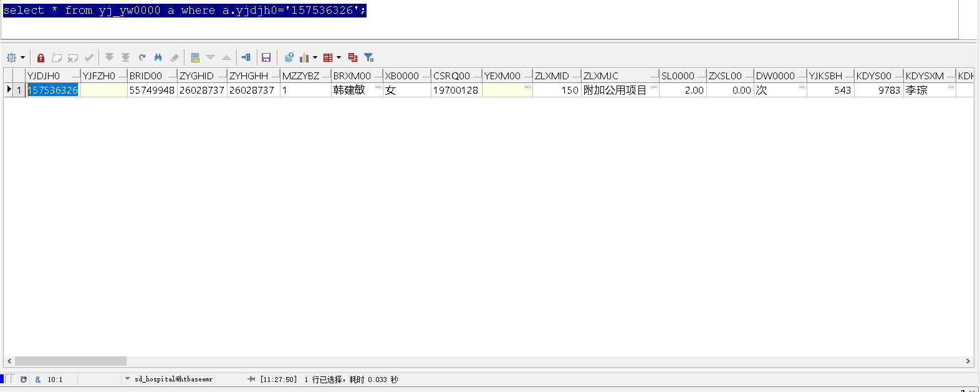Click the fetch next page icon
This screenshot has height=392, width=980.
109,57
